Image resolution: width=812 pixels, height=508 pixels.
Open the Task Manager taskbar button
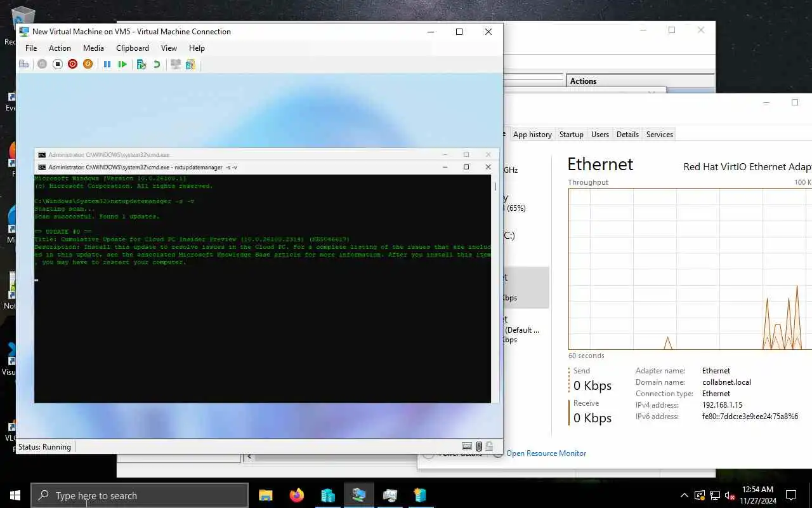[390, 495]
